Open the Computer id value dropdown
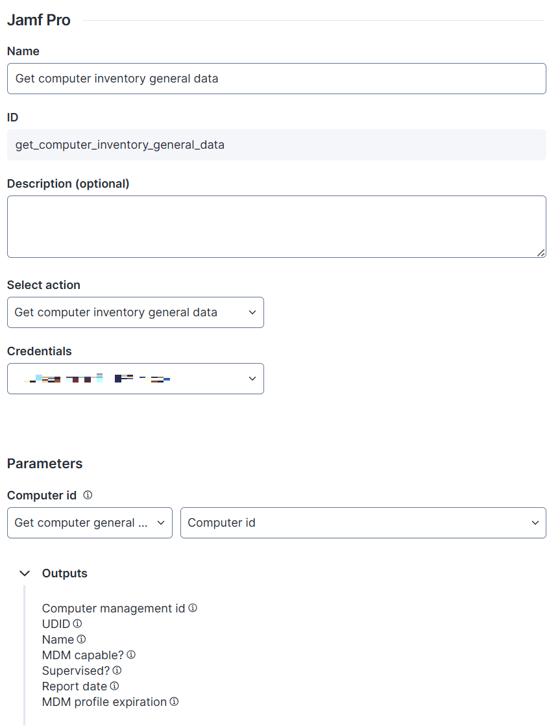560x728 pixels. 363,523
